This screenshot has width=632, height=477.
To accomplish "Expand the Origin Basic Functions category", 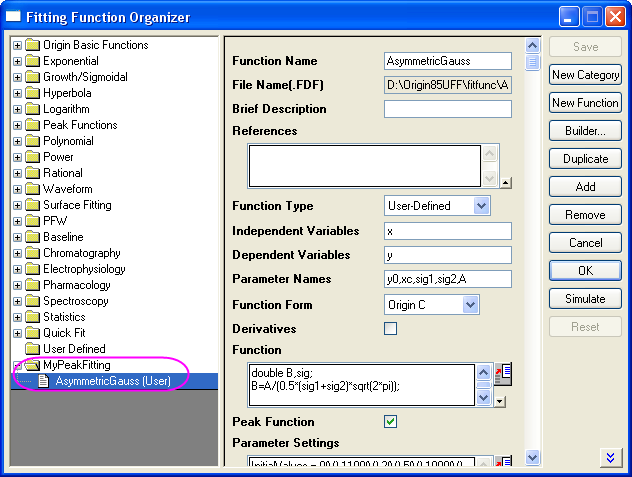I will point(17,45).
